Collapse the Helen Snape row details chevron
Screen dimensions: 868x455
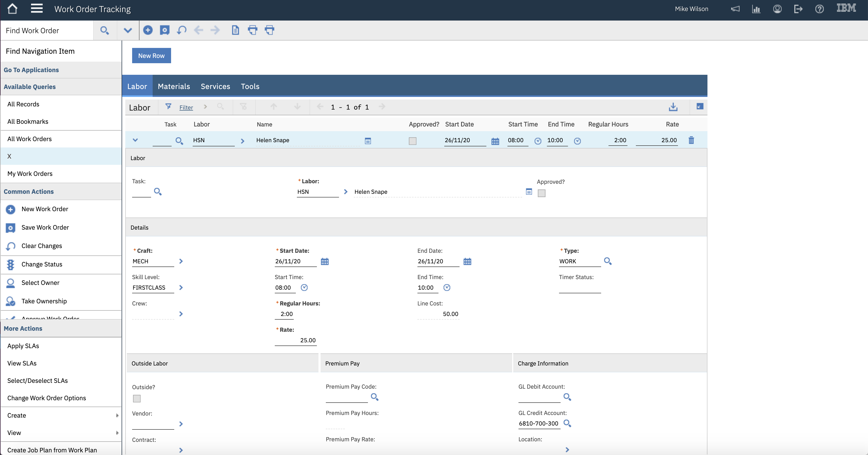pos(136,141)
